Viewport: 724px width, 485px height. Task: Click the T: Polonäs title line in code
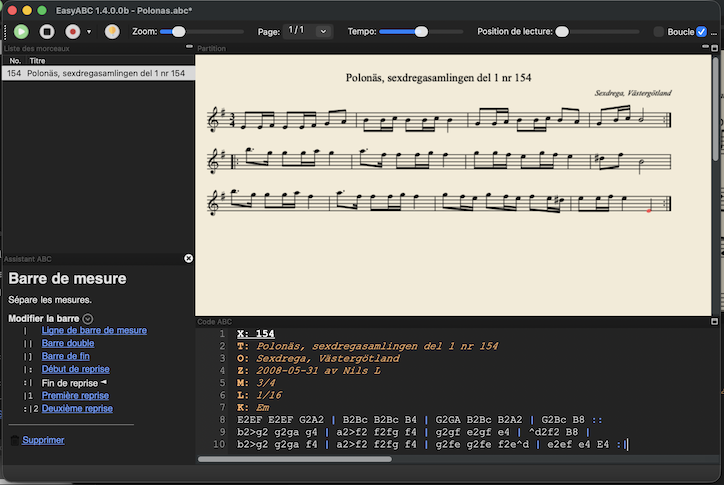(368, 346)
